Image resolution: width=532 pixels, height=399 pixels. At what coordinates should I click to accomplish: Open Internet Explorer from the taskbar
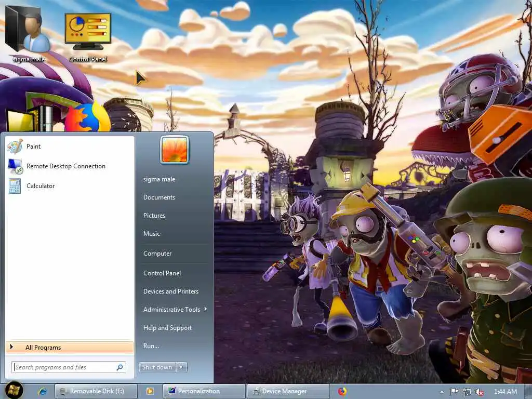[x=43, y=391]
